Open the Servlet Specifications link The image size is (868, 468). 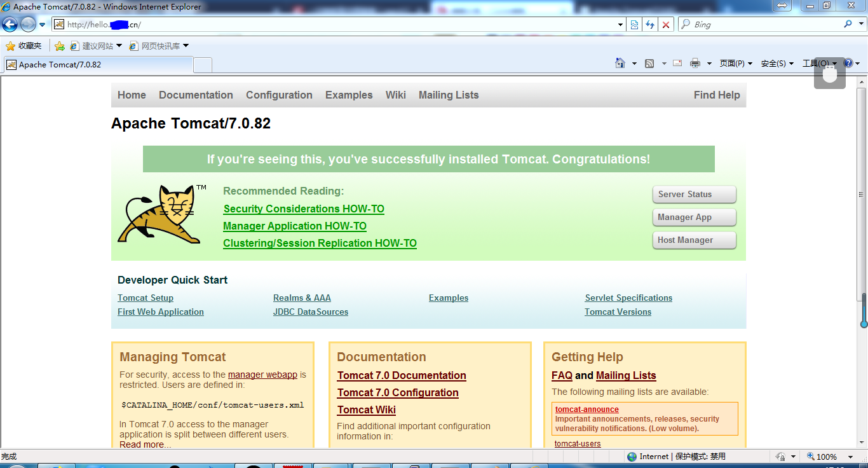pyautogui.click(x=628, y=298)
